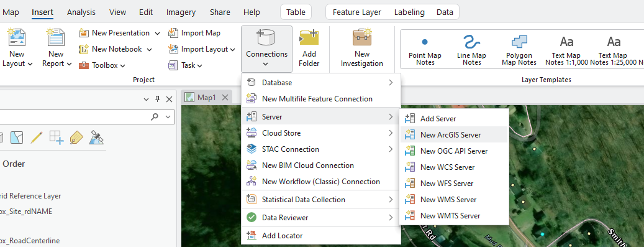This screenshot has height=247, width=644.
Task: Click the Import Map icon
Action: pyautogui.click(x=173, y=33)
